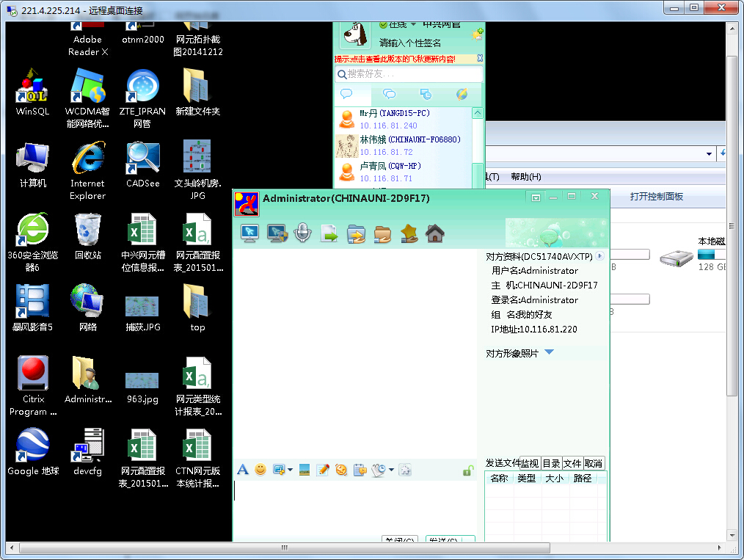Viewport: 744px width, 560px height.
Task: Expand the 对方形象照片 section arrow
Action: (x=550, y=352)
